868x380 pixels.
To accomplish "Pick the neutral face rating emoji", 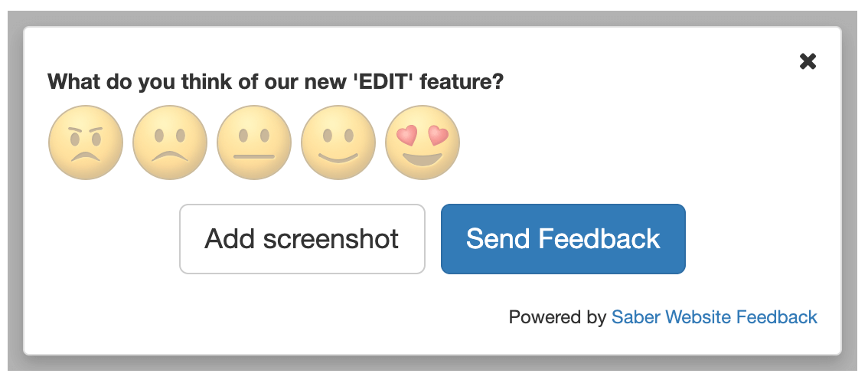I will click(254, 143).
